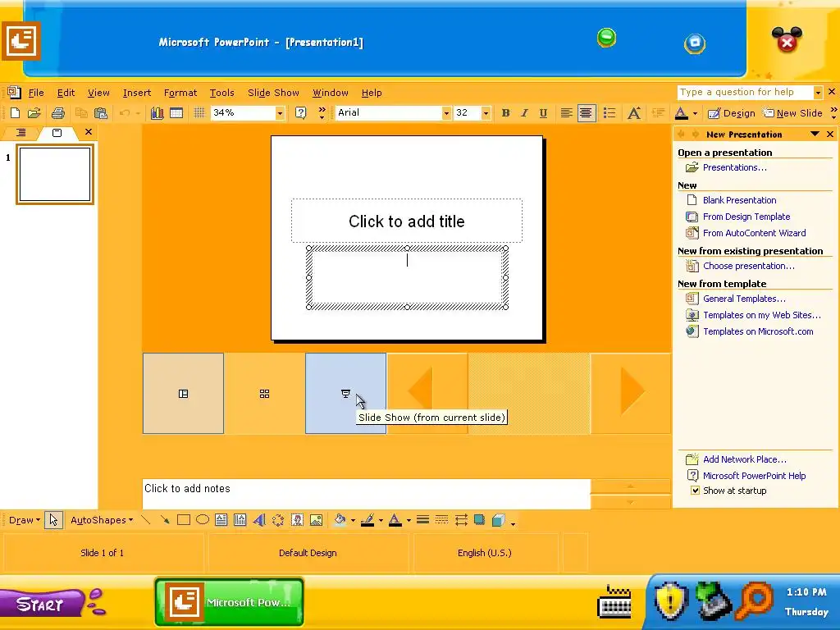
Task: Select slide 1 thumbnail
Action: coord(55,174)
